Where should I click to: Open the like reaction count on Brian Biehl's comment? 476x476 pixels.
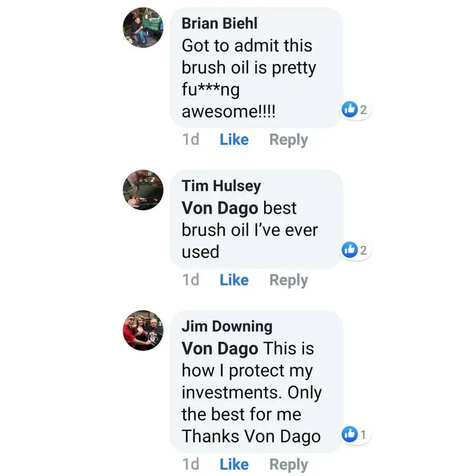click(x=356, y=110)
